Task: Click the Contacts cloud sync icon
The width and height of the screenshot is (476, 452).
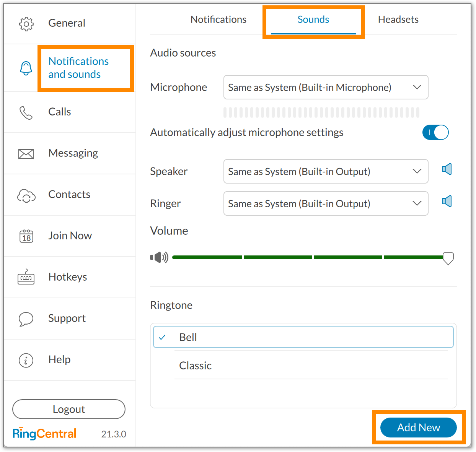Action: [x=26, y=195]
